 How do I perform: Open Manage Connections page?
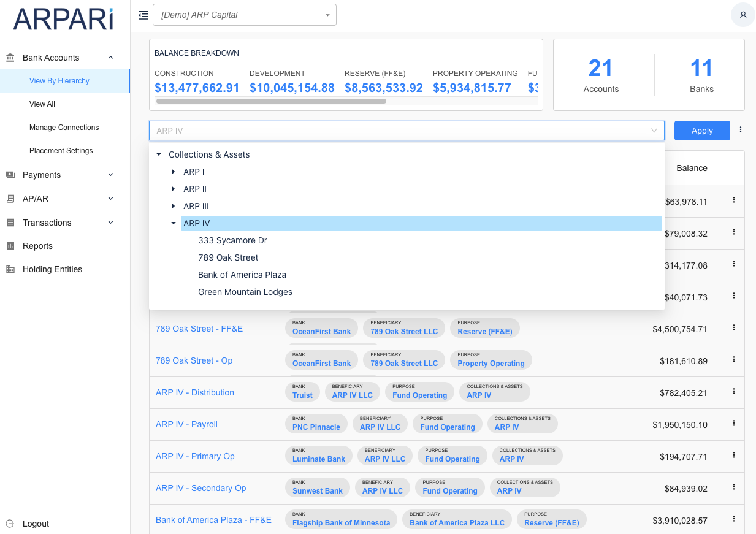(64, 128)
